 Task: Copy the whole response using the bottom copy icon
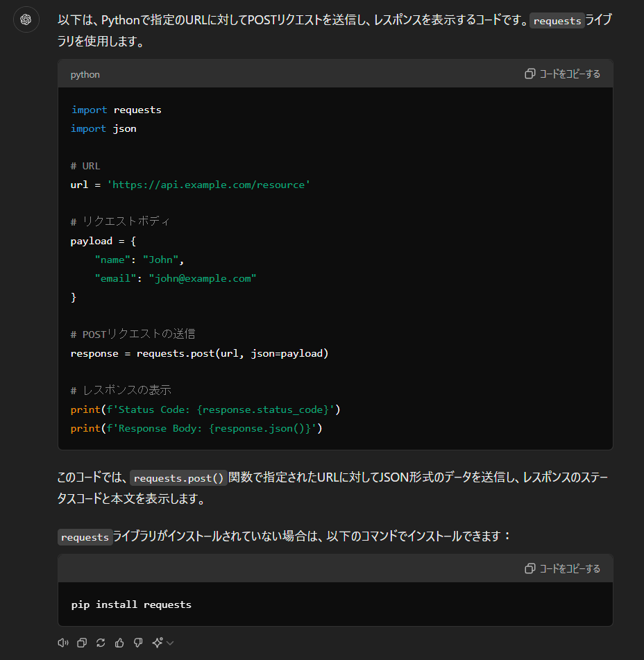pyautogui.click(x=82, y=643)
